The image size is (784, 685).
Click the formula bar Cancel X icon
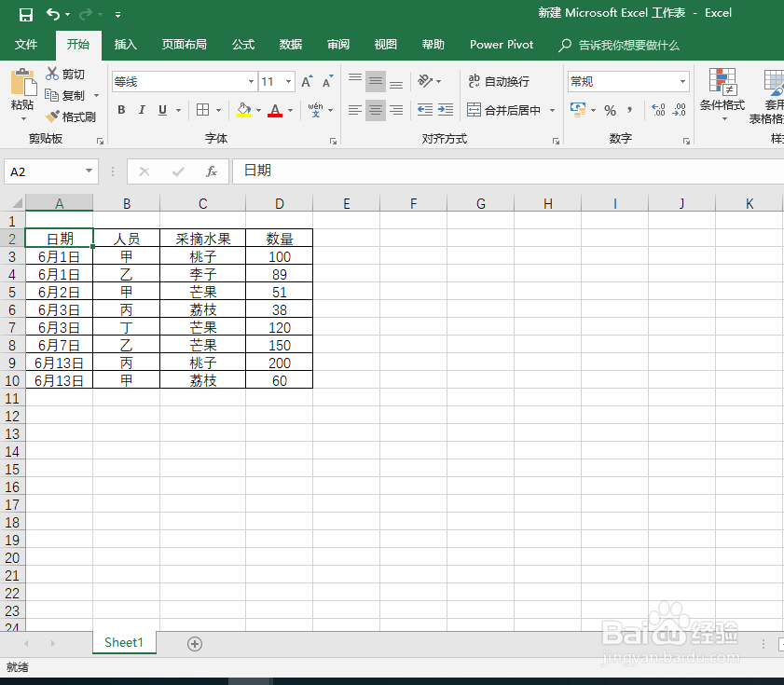click(144, 172)
